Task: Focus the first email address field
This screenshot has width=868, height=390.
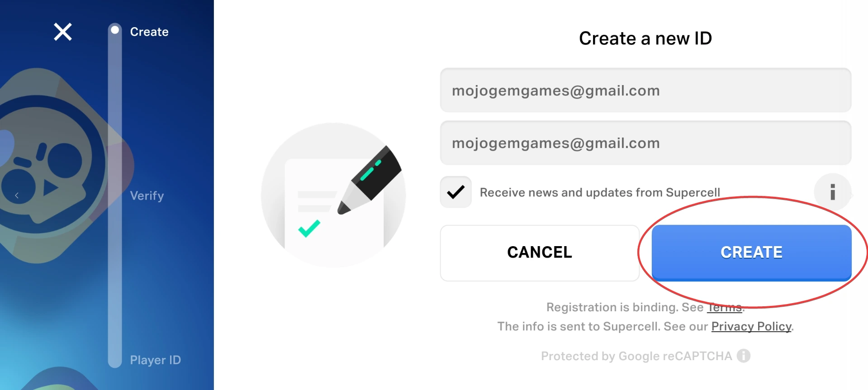Action: (645, 90)
